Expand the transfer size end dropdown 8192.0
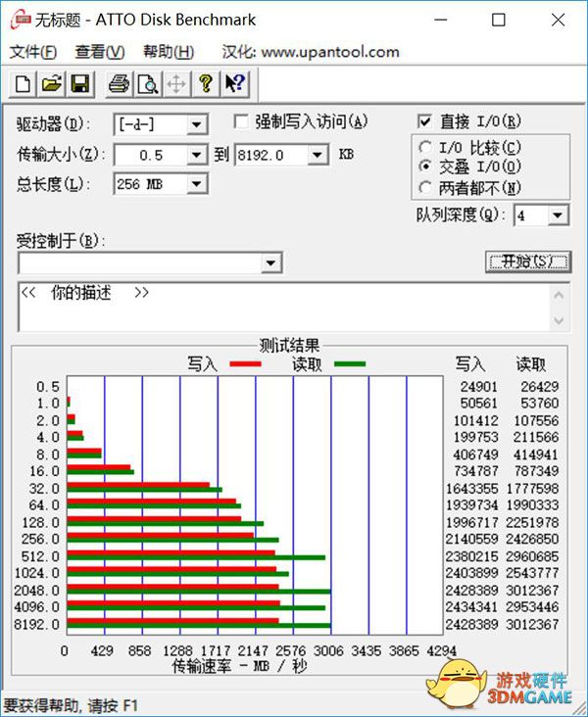The width and height of the screenshot is (588, 717). tap(318, 155)
